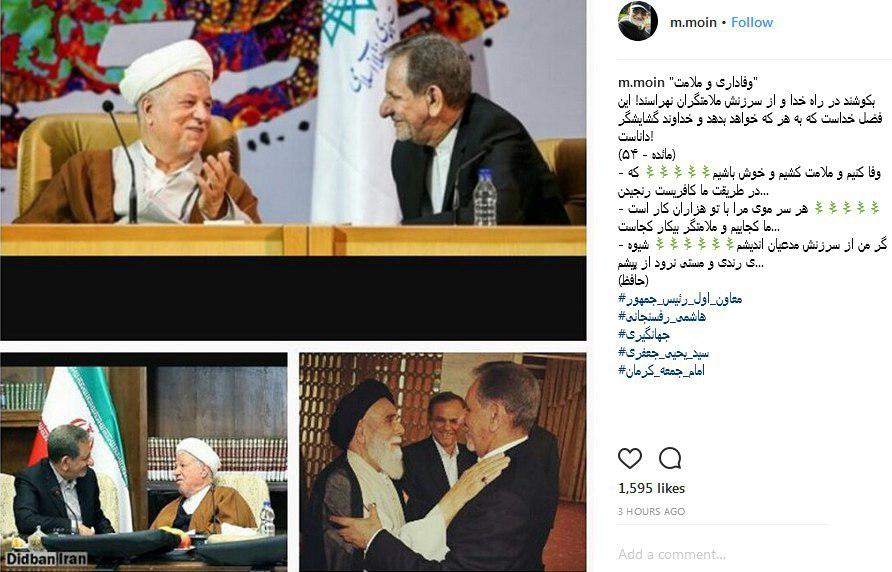Select bottom-left photo with Iranian flag
The width and height of the screenshot is (892, 572).
(x=143, y=462)
